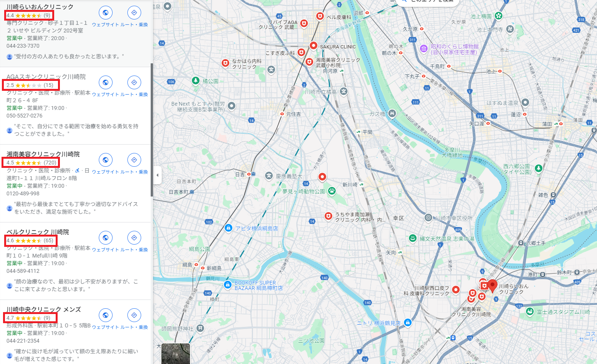The height and width of the screenshot is (364, 597).
Task: Select the 縄文天然温泉 志楽の湯 marker
Action: click(412, 238)
